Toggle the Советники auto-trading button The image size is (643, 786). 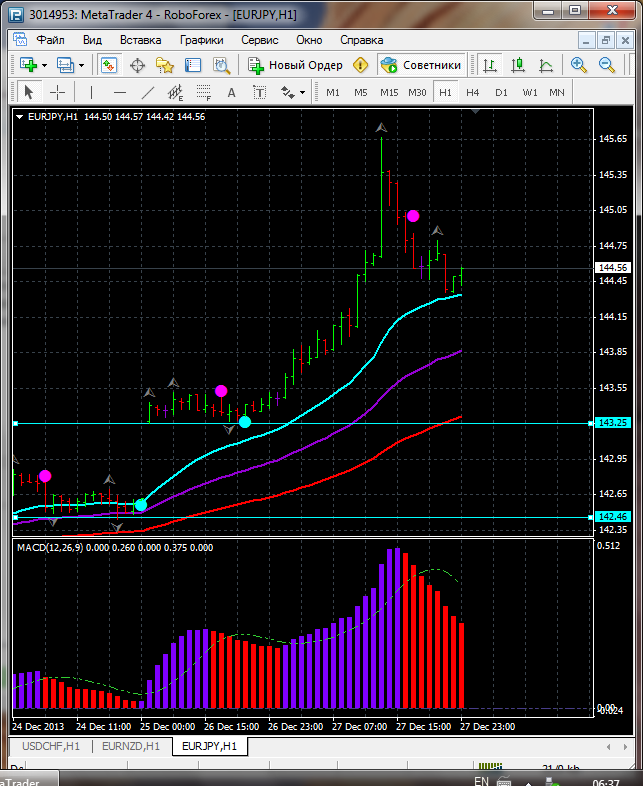(x=420, y=65)
